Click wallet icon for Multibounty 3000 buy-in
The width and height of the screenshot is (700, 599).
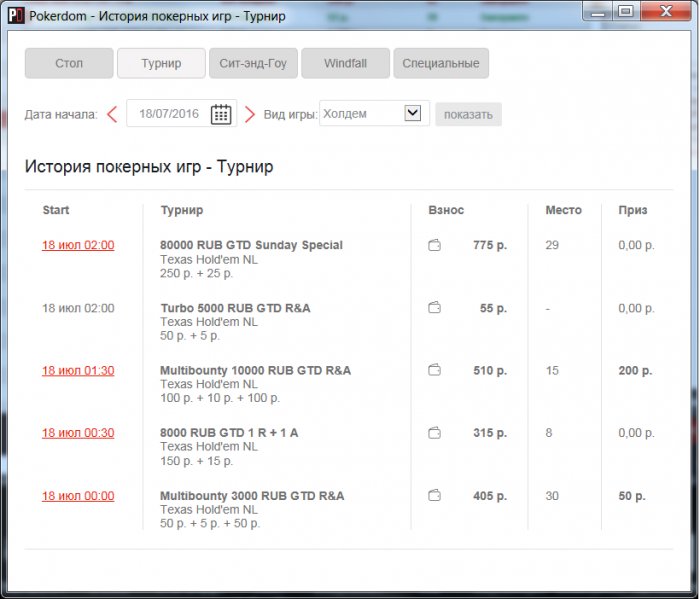434,496
